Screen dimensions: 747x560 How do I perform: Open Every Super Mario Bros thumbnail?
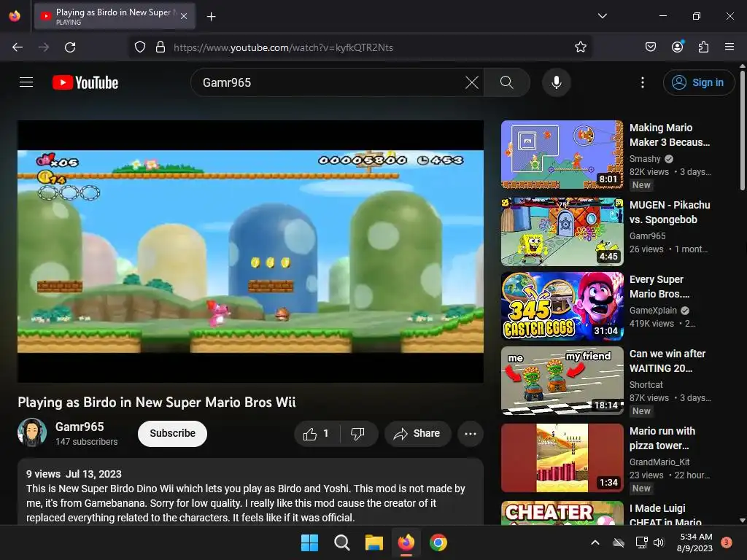[562, 306]
